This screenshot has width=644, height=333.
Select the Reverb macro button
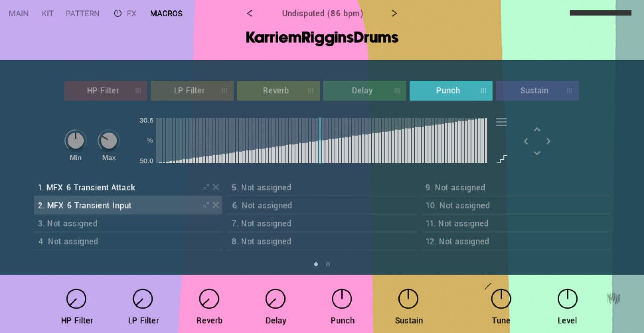[276, 91]
